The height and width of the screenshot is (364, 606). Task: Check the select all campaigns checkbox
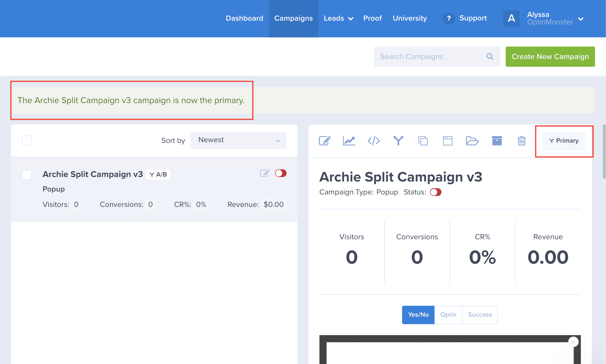[x=27, y=141]
